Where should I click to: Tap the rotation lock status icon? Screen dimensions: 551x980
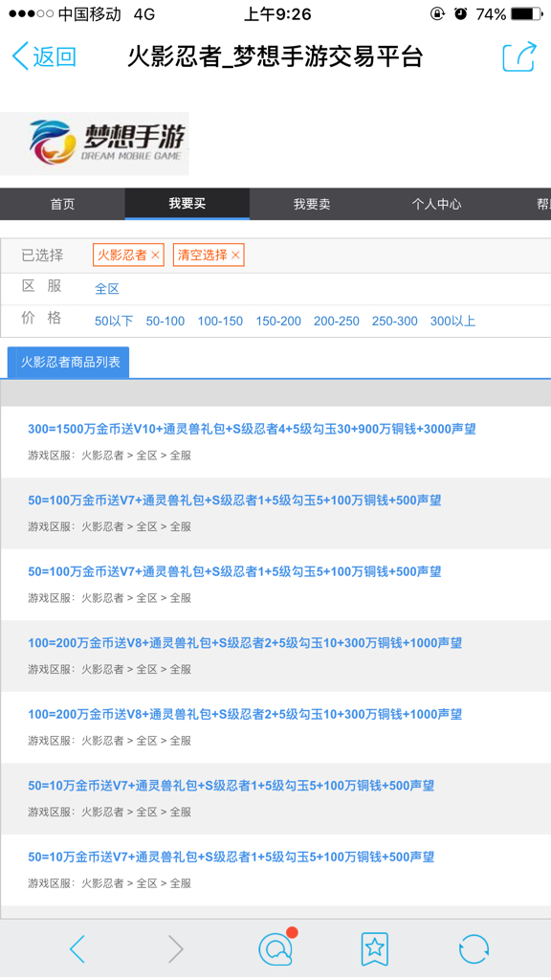[x=437, y=13]
